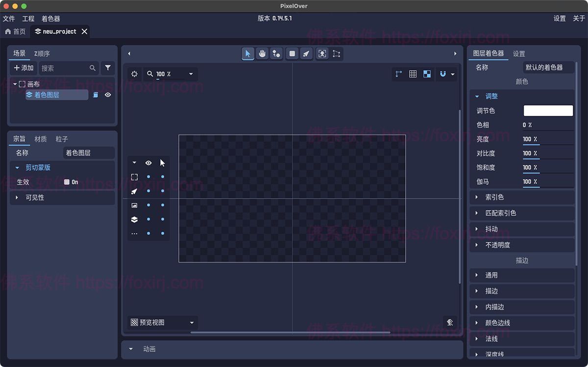The width and height of the screenshot is (588, 367).
Task: Switch to the 材质 tab
Action: click(x=41, y=139)
